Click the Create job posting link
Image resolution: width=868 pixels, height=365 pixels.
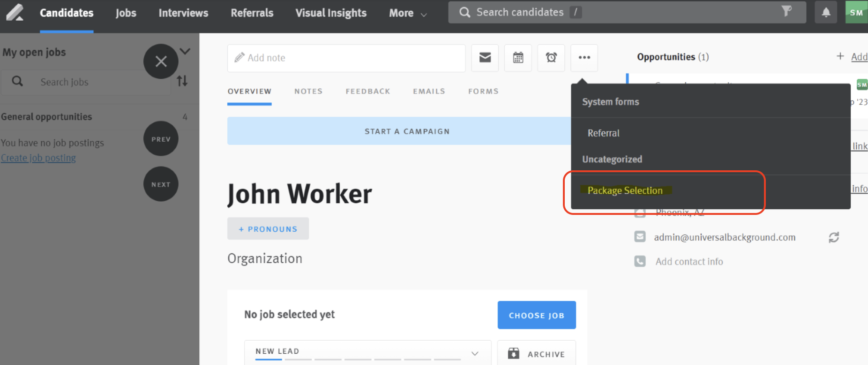point(38,158)
